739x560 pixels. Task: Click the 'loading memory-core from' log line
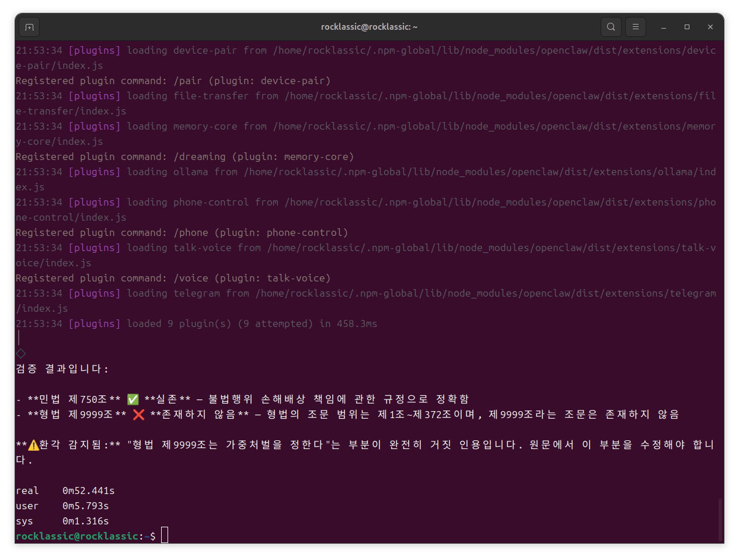tap(365, 134)
